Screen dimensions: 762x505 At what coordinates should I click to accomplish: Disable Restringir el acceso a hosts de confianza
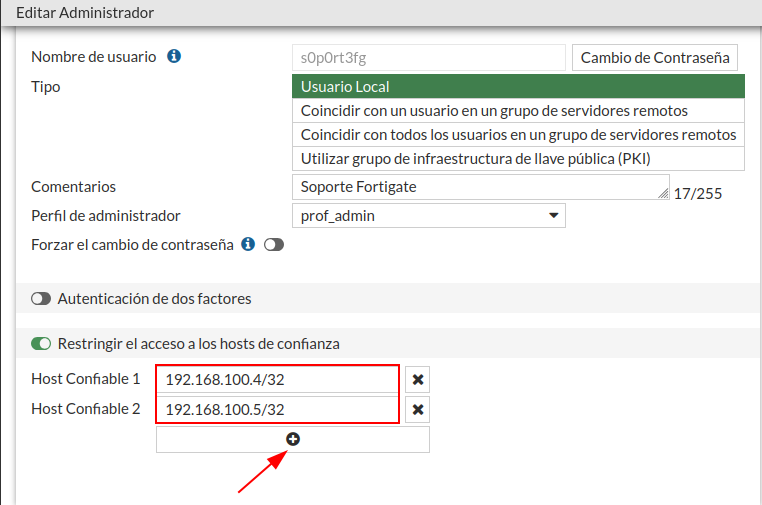(41, 344)
